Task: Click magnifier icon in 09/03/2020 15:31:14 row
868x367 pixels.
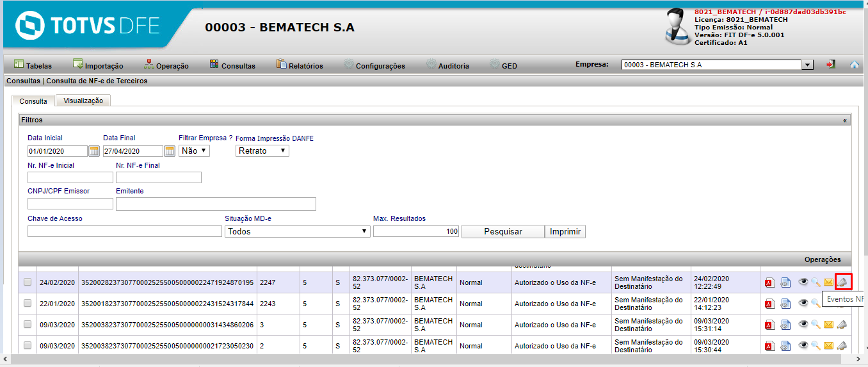Action: (x=816, y=324)
